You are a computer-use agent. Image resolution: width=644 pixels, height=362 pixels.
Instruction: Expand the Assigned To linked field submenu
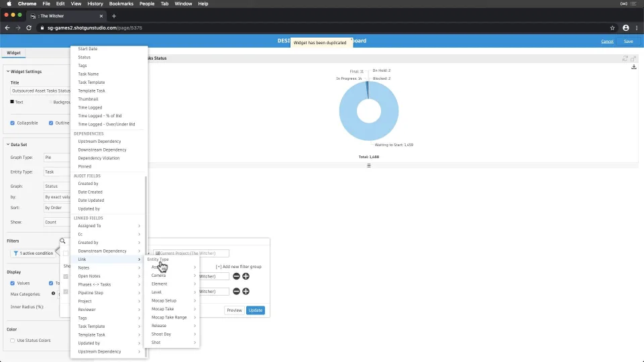click(x=109, y=226)
